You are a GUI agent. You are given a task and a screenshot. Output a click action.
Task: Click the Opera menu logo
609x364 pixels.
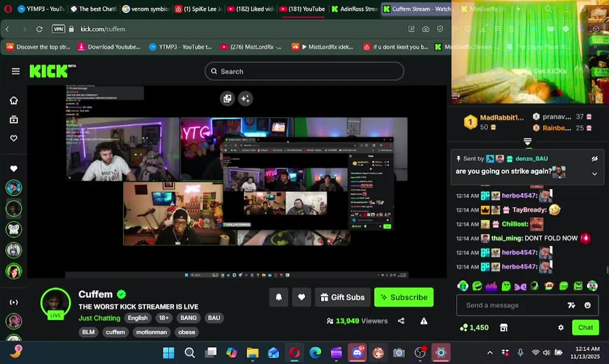(x=7, y=9)
